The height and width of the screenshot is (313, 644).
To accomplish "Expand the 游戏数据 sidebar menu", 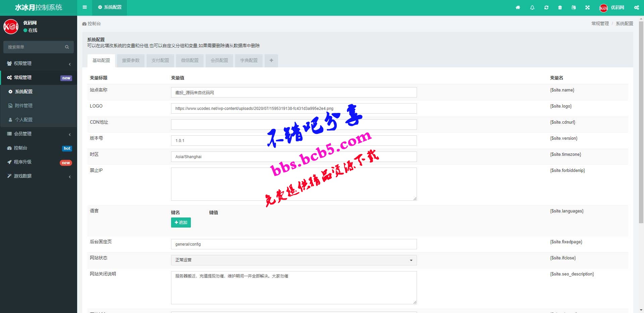I will click(39, 176).
